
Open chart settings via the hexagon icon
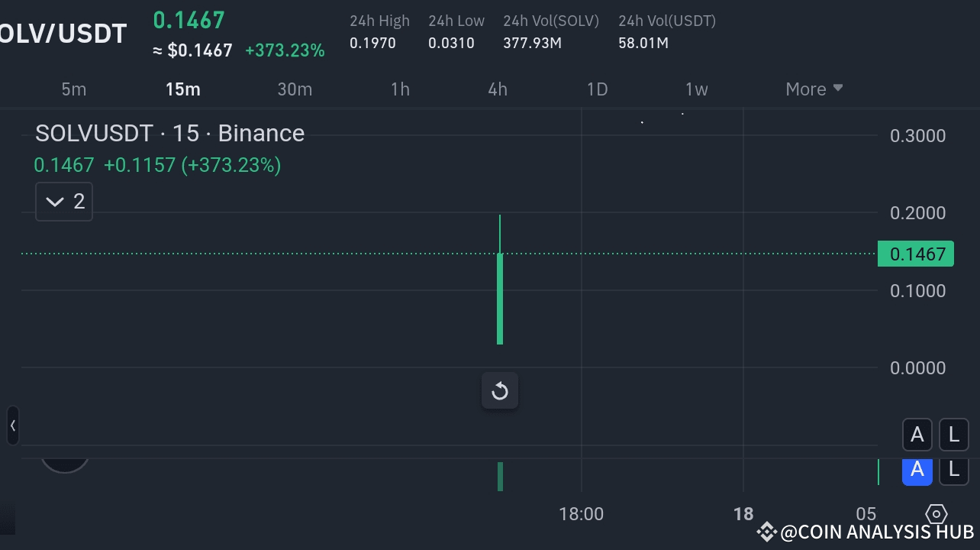click(x=936, y=514)
